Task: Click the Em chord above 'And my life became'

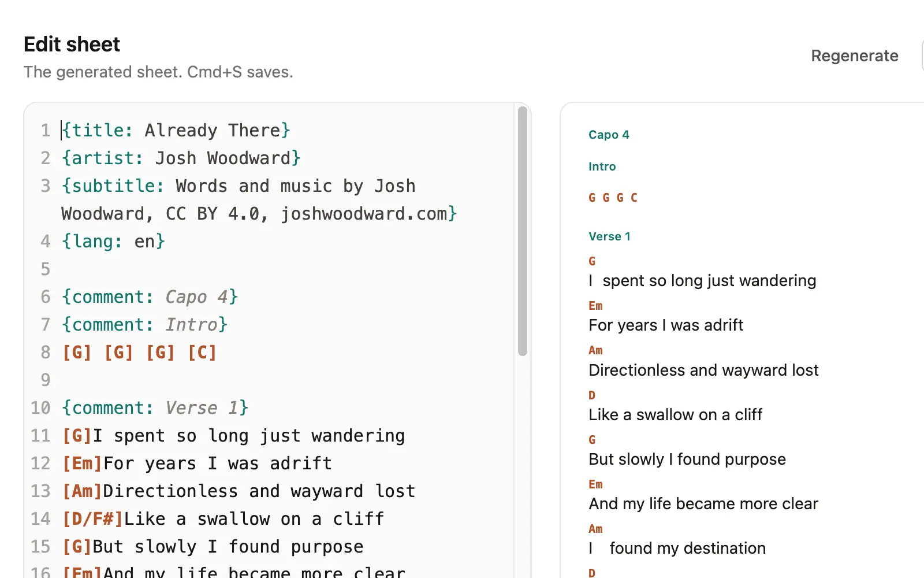Action: click(595, 484)
